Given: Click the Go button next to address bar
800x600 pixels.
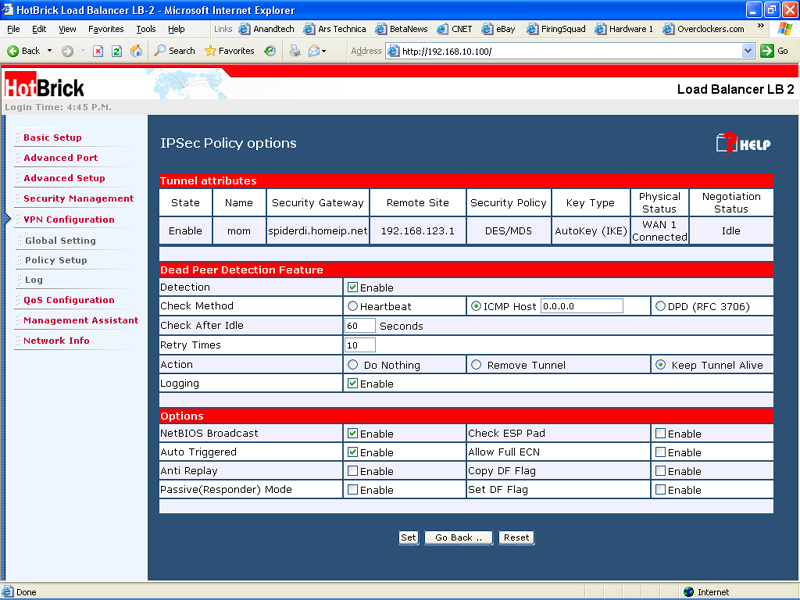Looking at the screenshot, I should 774,51.
